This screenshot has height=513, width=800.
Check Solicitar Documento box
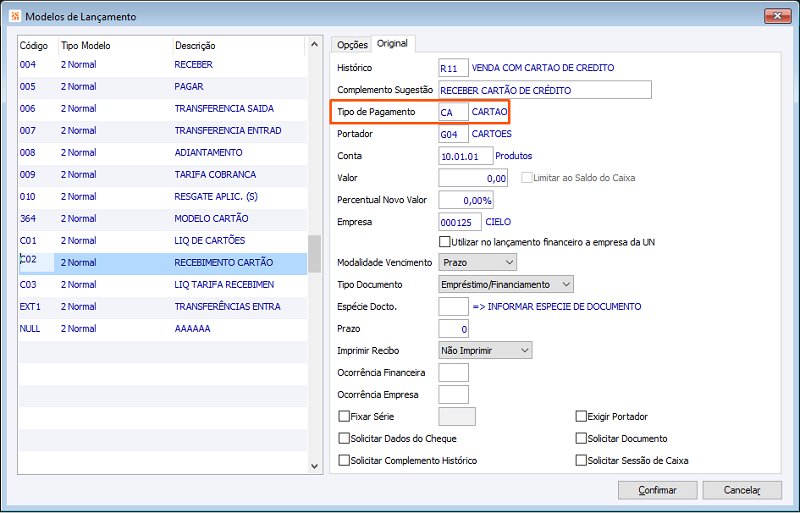[581, 438]
